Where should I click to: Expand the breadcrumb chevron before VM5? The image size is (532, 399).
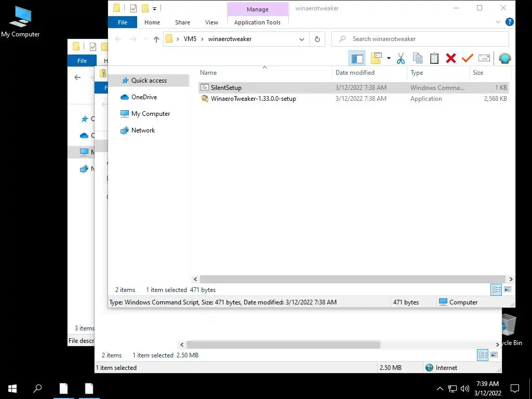[x=178, y=39]
